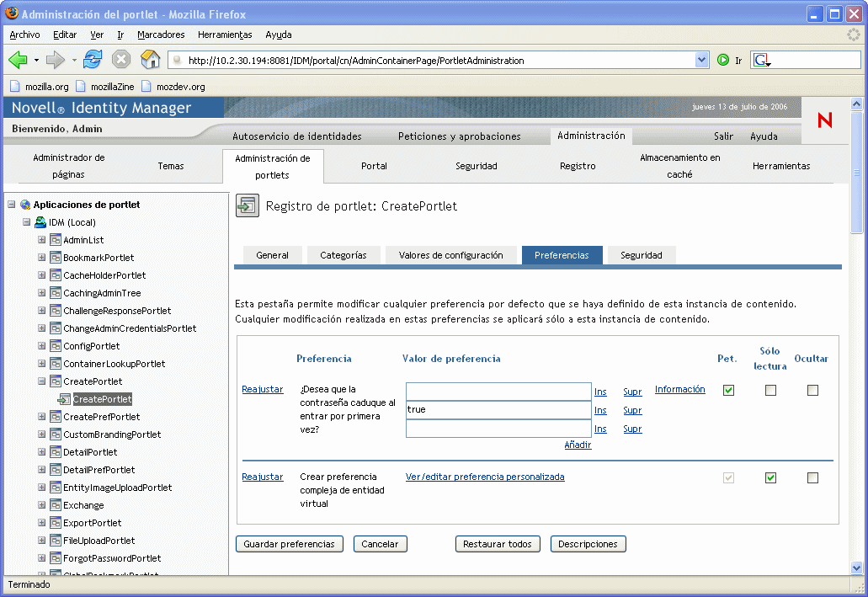Uncheck Sólo lectura for Crear preferencia compleja

(x=770, y=478)
